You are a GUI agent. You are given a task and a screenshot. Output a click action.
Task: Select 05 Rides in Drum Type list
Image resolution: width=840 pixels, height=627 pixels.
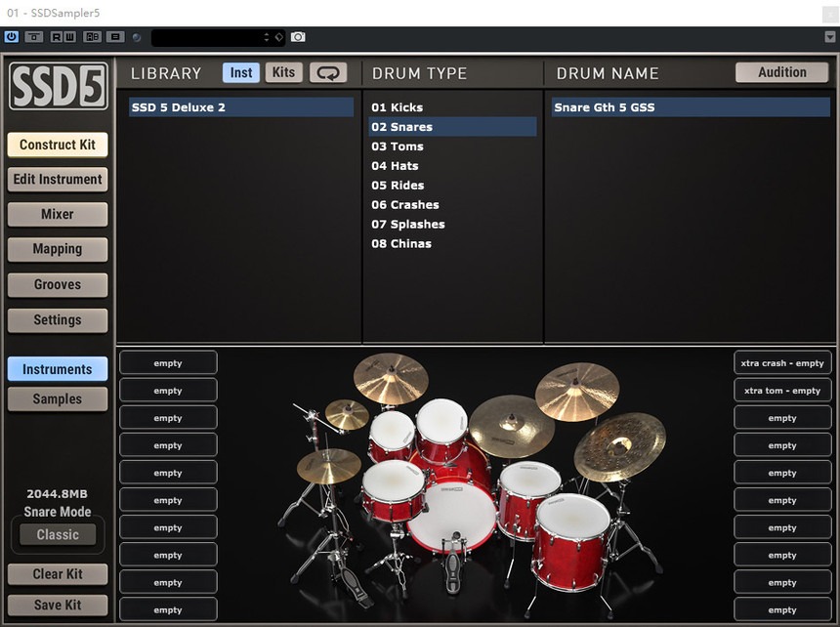(x=398, y=185)
